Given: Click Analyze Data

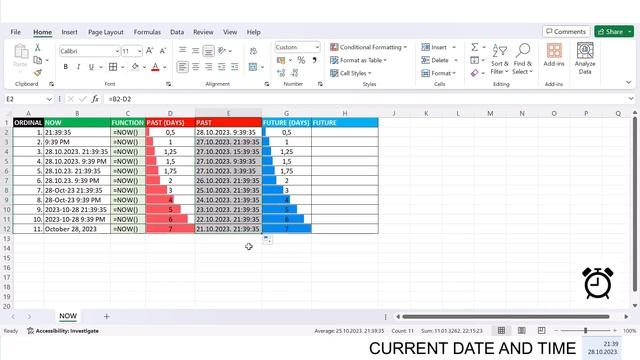Looking at the screenshot, I should 585,59.
